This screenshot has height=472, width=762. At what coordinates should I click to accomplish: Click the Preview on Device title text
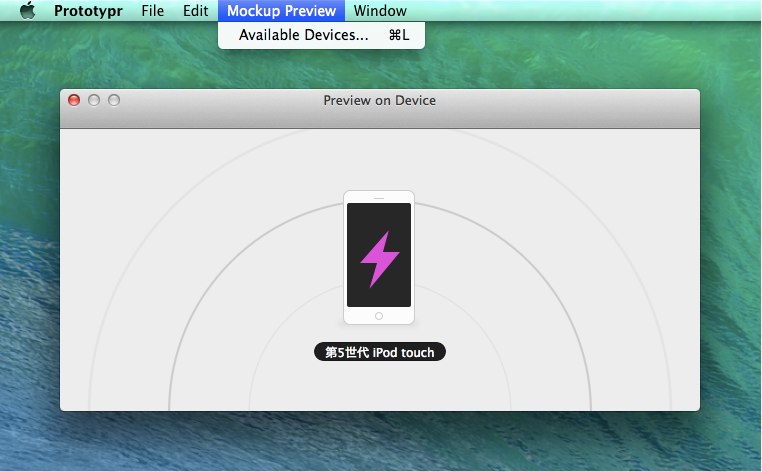pyautogui.click(x=380, y=100)
